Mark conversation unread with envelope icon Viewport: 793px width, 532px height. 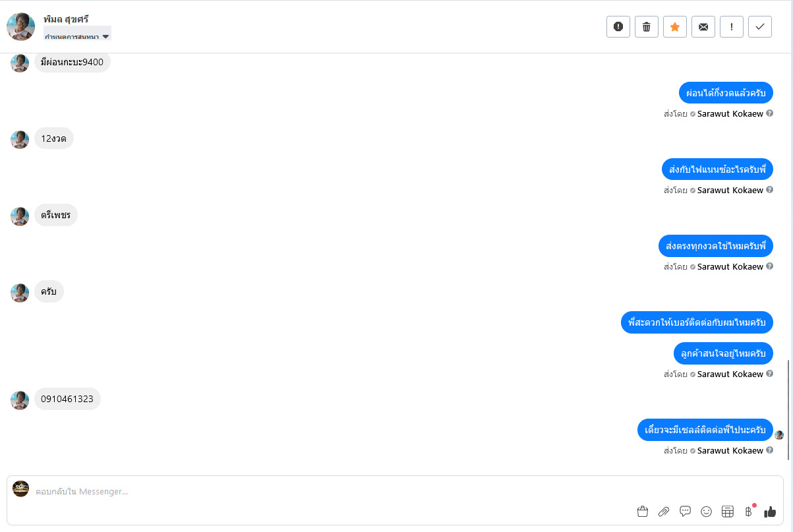(703, 26)
